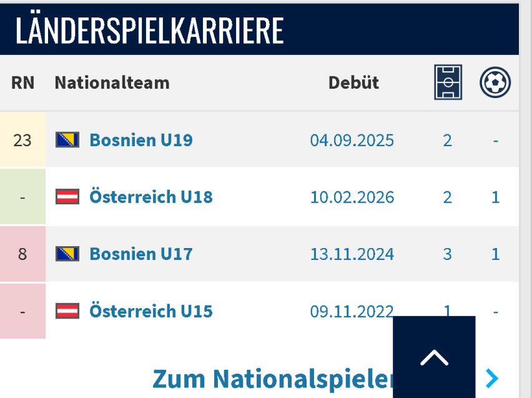Click the football pitch appearances icon
Image resolution: width=532 pixels, height=398 pixels.
(448, 82)
